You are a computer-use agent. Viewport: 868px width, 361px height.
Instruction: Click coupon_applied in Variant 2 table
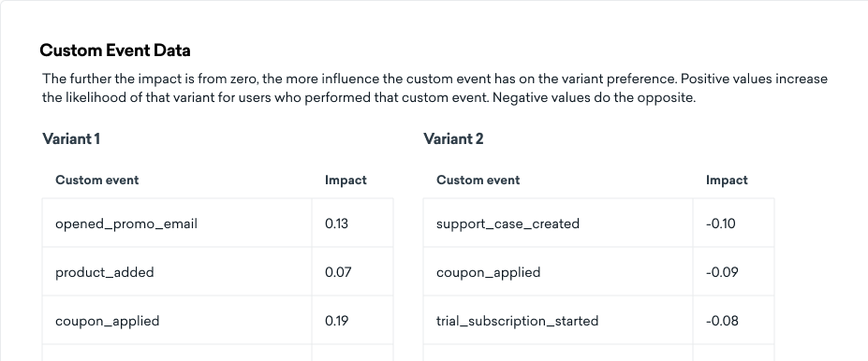point(488,272)
